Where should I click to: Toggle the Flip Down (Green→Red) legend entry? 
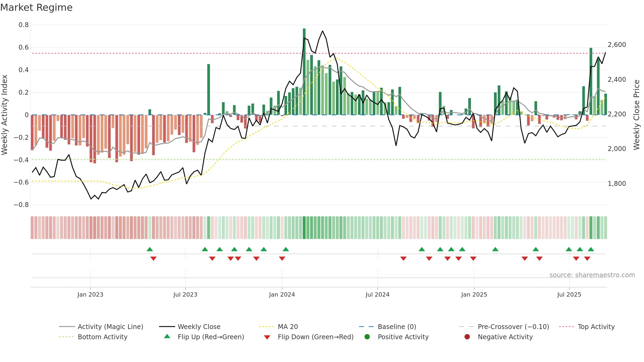[309, 337]
